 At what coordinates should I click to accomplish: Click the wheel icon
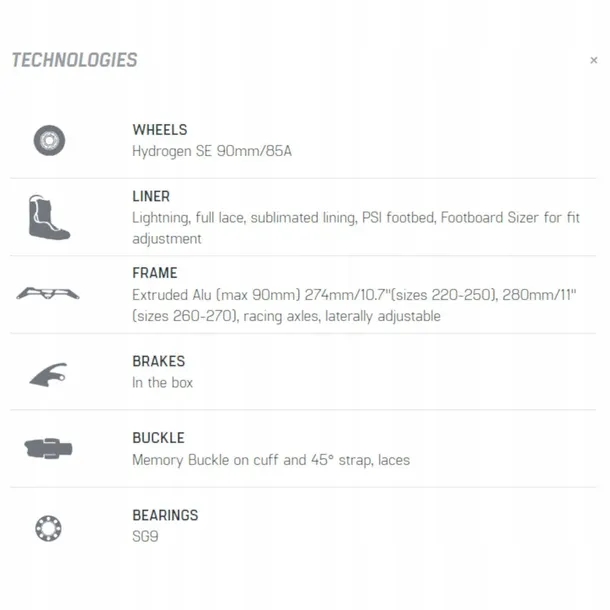pyautogui.click(x=48, y=140)
